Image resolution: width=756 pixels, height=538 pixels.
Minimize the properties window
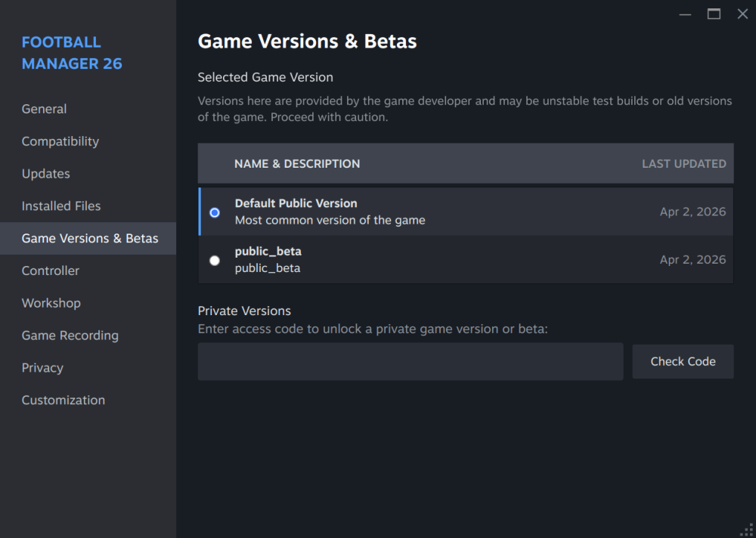[x=685, y=14]
